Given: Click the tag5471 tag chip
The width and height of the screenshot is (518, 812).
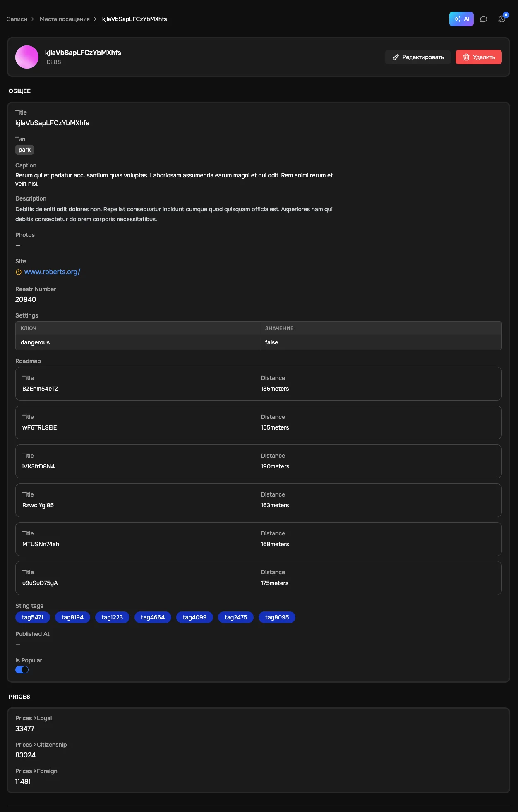Looking at the screenshot, I should tap(33, 617).
